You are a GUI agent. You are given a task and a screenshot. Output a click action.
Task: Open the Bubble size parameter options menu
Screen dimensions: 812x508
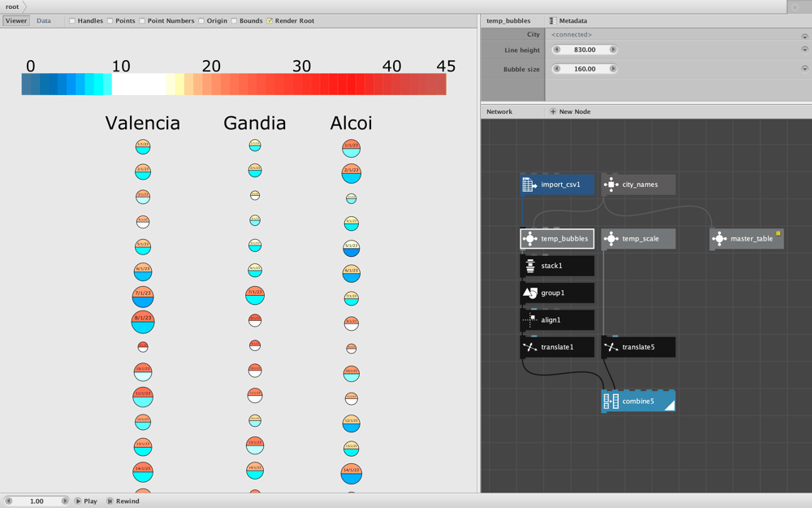[x=804, y=68]
